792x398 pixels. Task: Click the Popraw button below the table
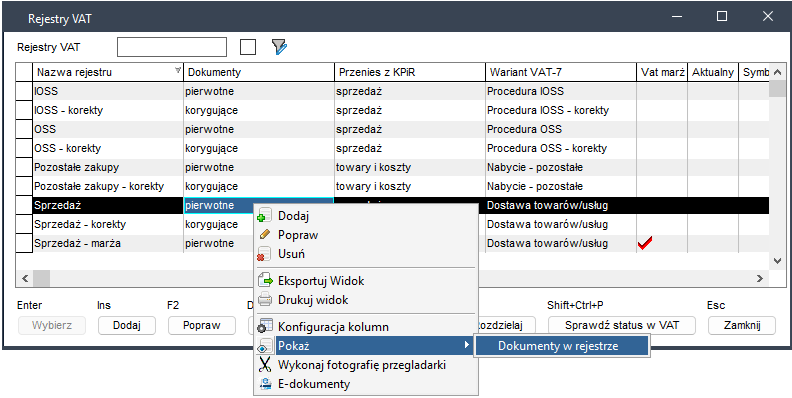pos(202,325)
